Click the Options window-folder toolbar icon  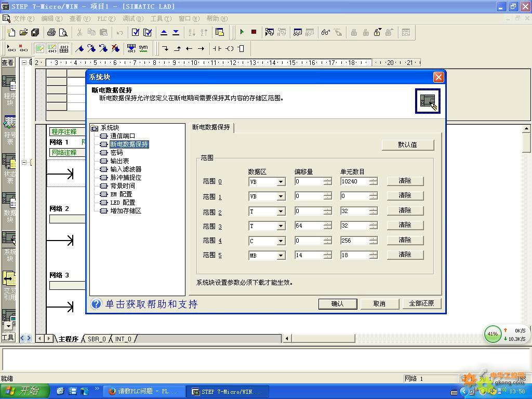pos(220,32)
